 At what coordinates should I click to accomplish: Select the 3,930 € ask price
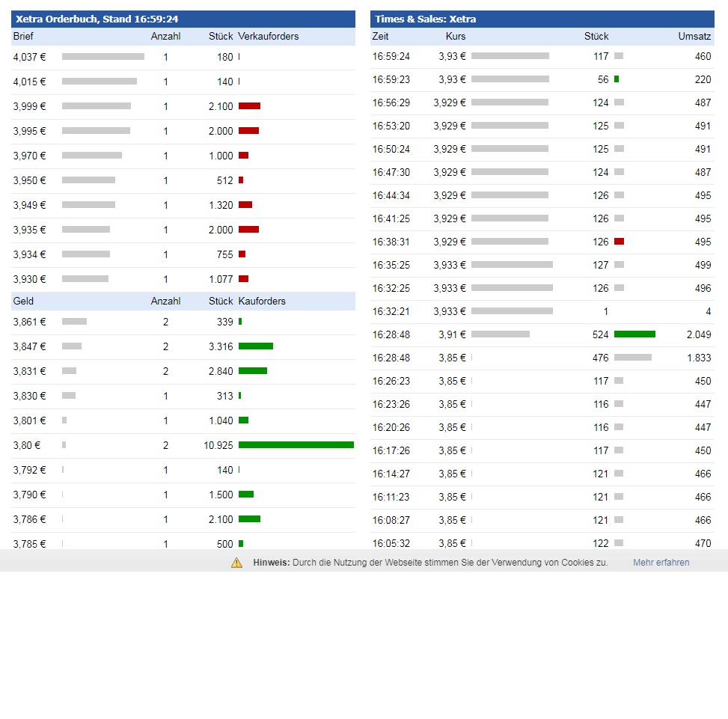pyautogui.click(x=30, y=279)
